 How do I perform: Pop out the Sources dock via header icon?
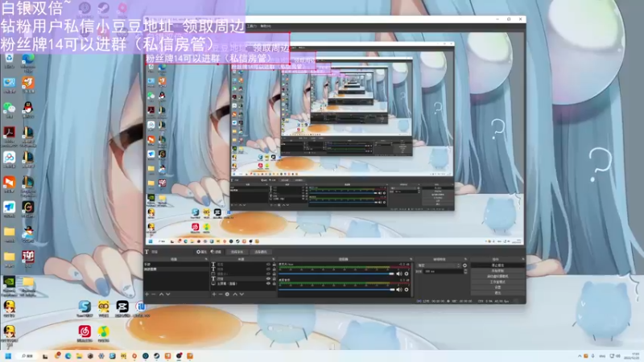[x=273, y=258]
